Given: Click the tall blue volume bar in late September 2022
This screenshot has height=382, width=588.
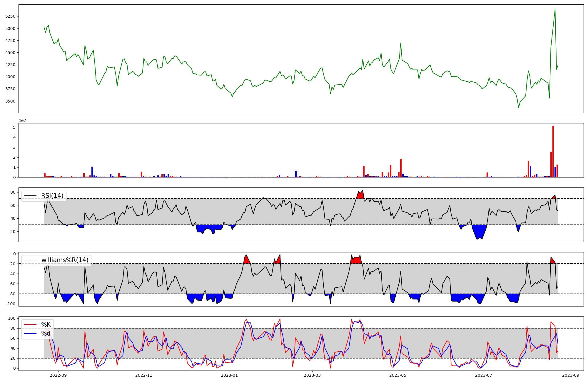Looking at the screenshot, I should tap(92, 172).
